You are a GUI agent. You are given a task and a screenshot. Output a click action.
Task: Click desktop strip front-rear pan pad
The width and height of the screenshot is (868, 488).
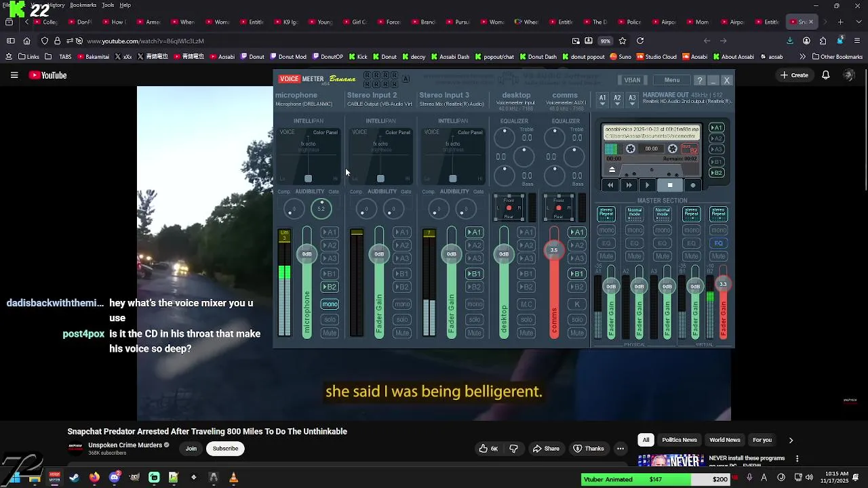(509, 208)
